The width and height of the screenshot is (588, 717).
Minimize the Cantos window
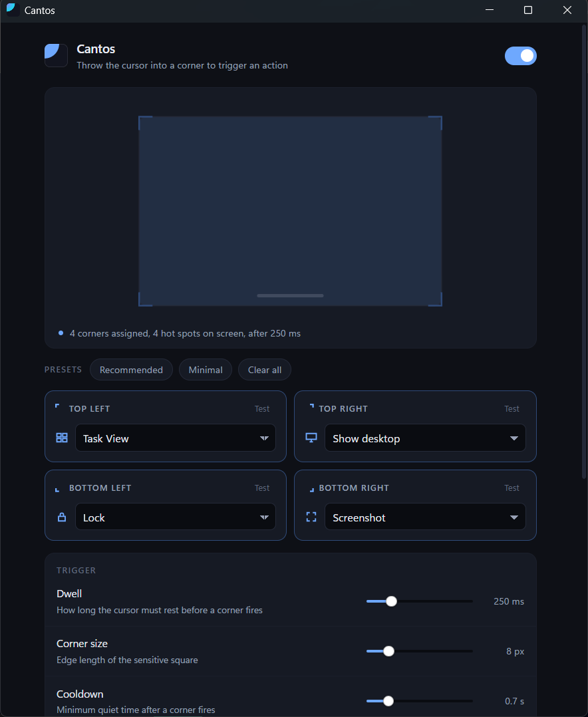pos(490,10)
